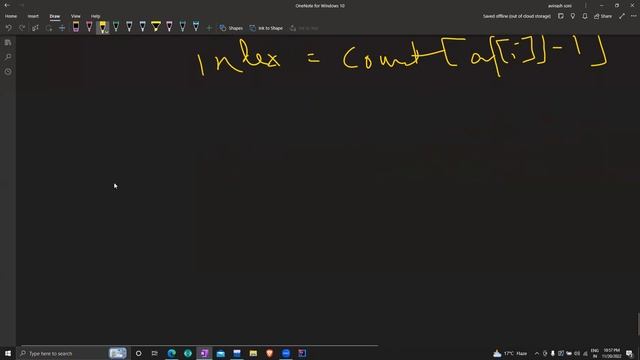Open the feed / sticky notes icon
This screenshot has width=640, height=360.
tap(561, 16)
